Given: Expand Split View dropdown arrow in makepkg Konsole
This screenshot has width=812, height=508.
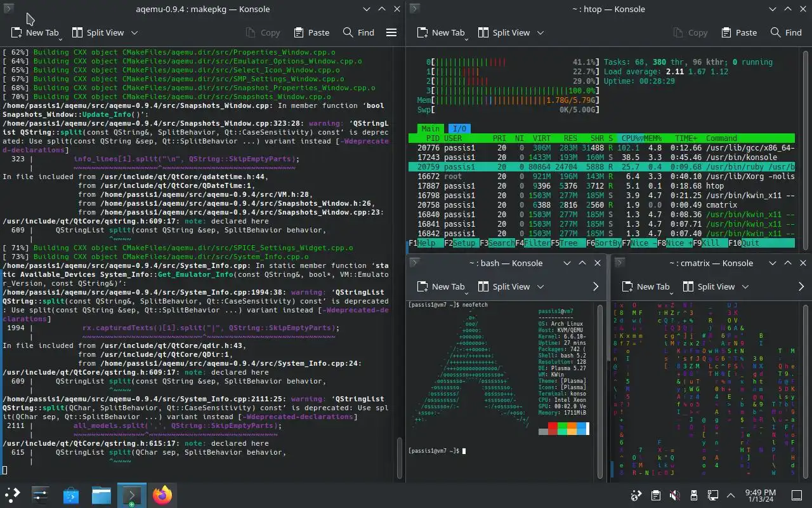Looking at the screenshot, I should click(134, 32).
